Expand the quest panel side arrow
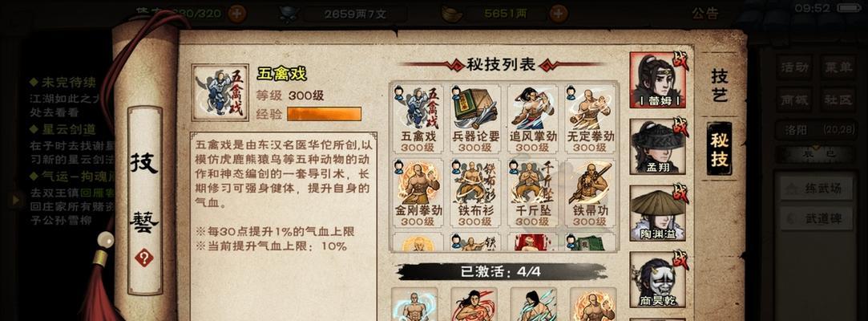This screenshot has height=321, width=868. coord(15,200)
